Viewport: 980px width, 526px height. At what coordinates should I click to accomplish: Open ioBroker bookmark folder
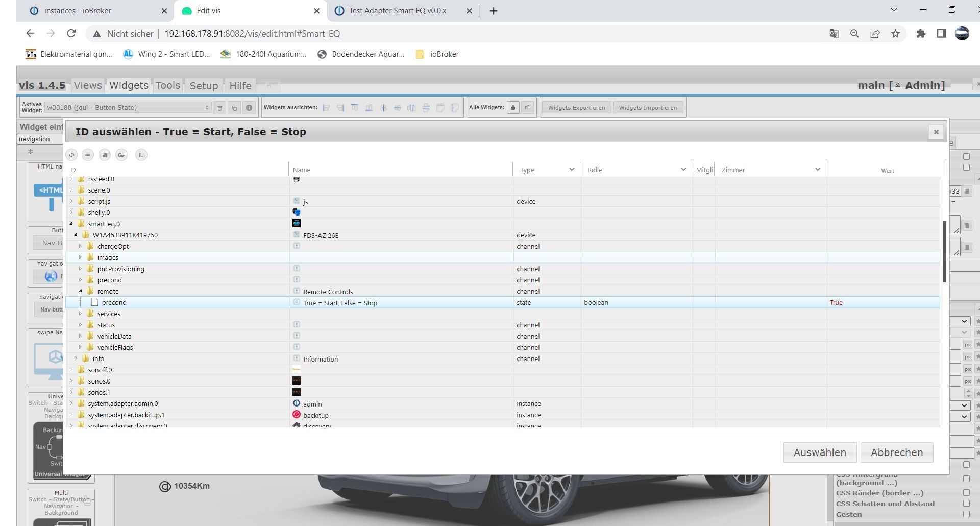pos(438,54)
